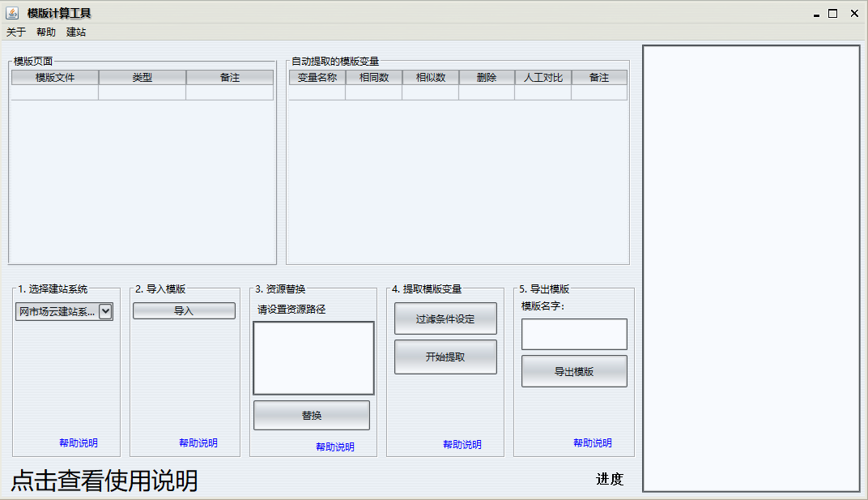Open 过滤条件设定 filter settings
The image size is (868, 500).
coord(445,319)
